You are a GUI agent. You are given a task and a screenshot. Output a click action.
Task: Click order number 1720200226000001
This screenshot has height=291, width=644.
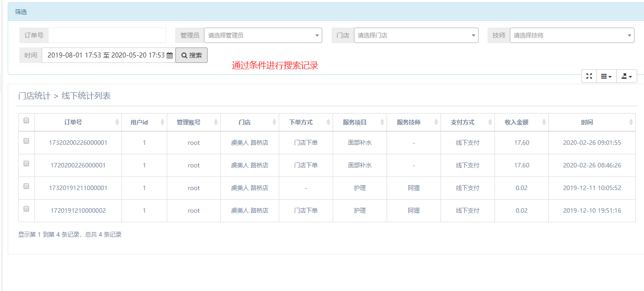coord(78,165)
